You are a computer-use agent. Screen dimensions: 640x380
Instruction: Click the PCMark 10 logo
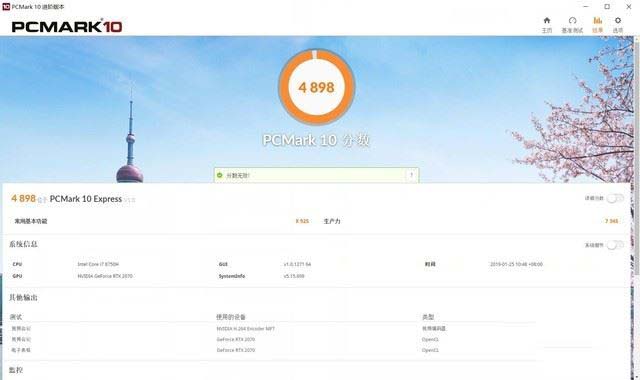(67, 27)
